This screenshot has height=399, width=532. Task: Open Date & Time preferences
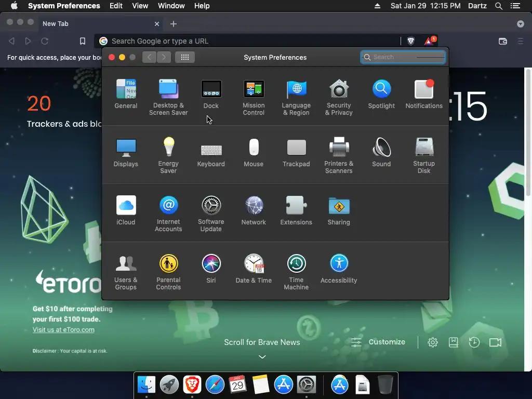tap(254, 269)
